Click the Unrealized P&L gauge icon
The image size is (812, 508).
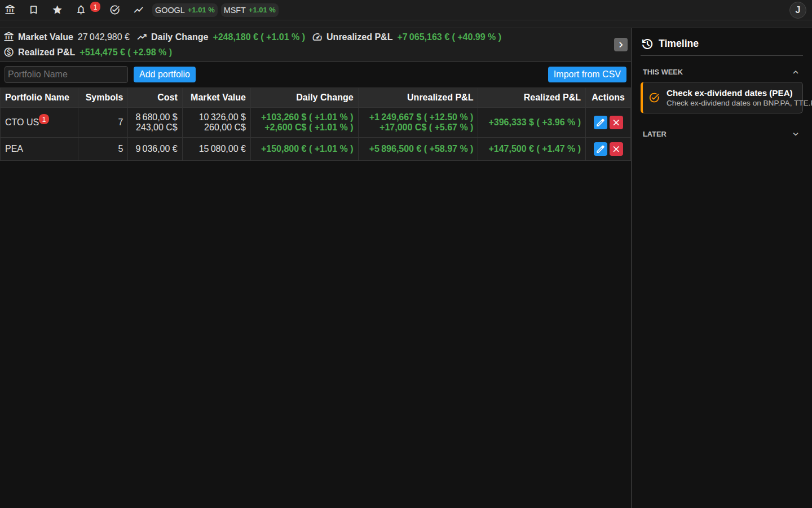pos(317,37)
